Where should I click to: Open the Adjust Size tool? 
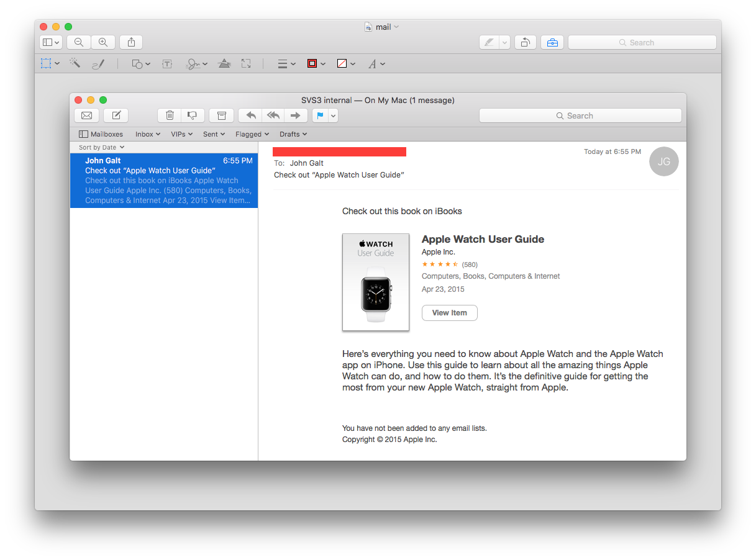(246, 63)
